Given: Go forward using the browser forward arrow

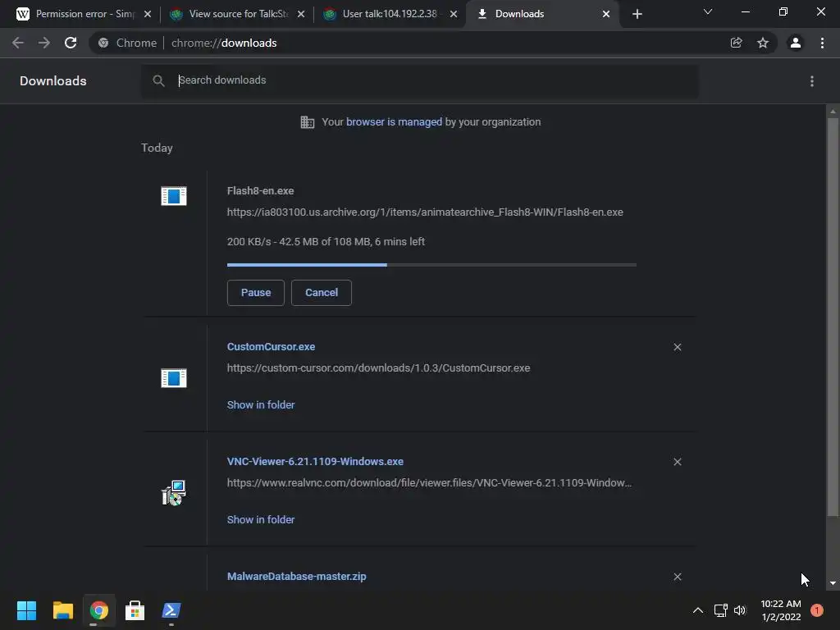Looking at the screenshot, I should [x=44, y=43].
